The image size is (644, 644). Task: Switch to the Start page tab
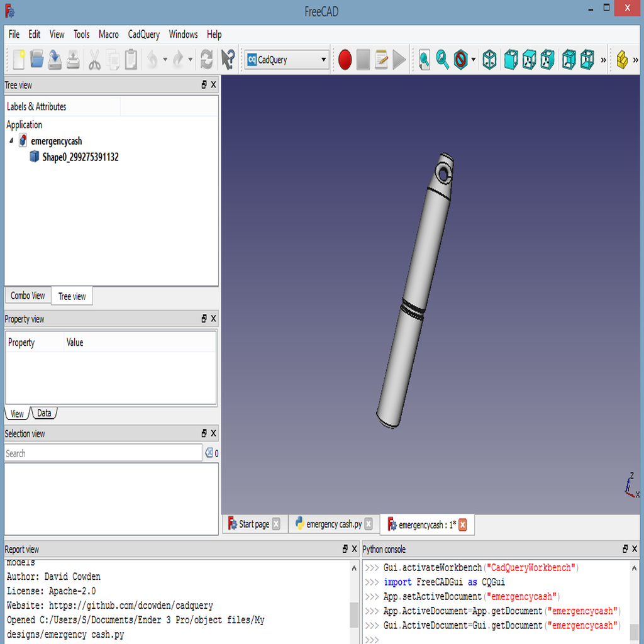point(254,524)
